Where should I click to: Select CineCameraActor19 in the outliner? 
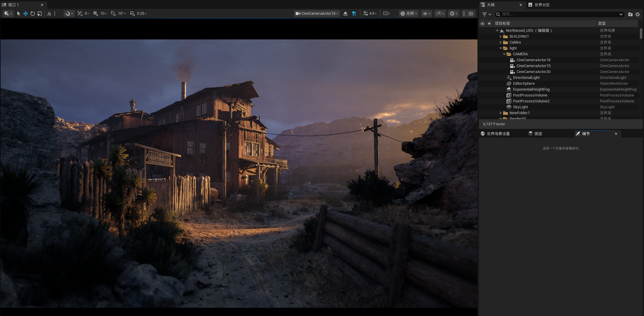(559, 66)
